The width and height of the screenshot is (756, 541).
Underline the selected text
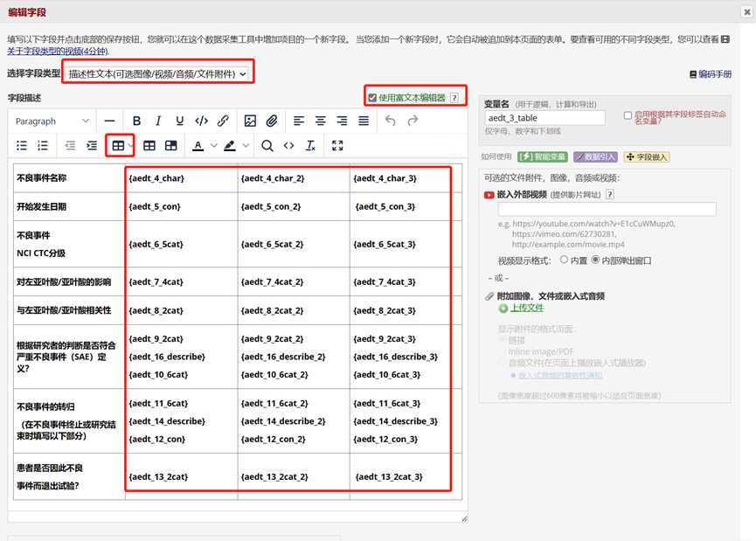click(x=179, y=121)
